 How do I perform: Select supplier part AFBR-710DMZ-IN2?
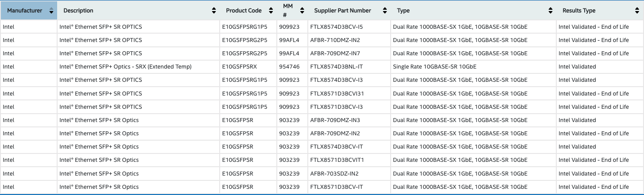pos(335,40)
